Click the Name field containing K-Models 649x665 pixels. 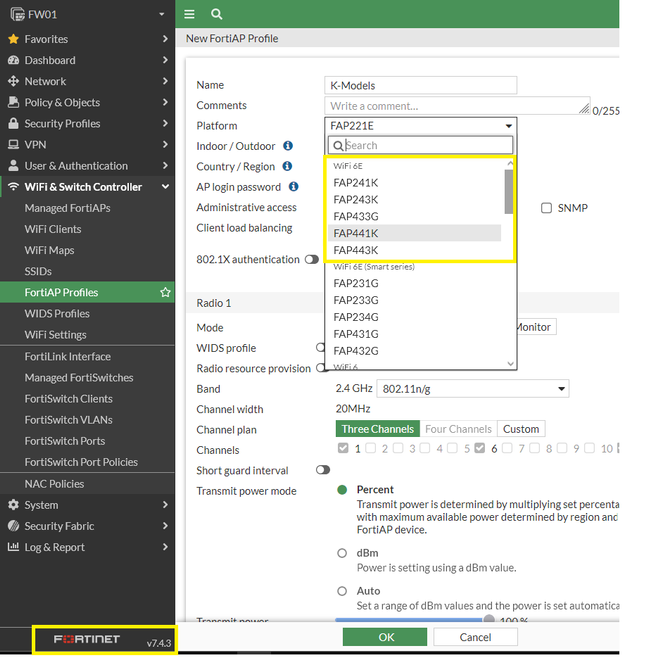(x=421, y=85)
